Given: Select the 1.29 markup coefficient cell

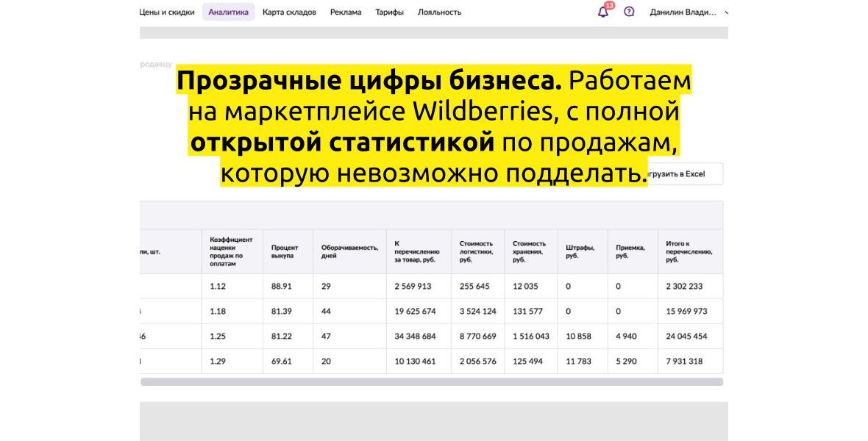Looking at the screenshot, I should (232, 362).
